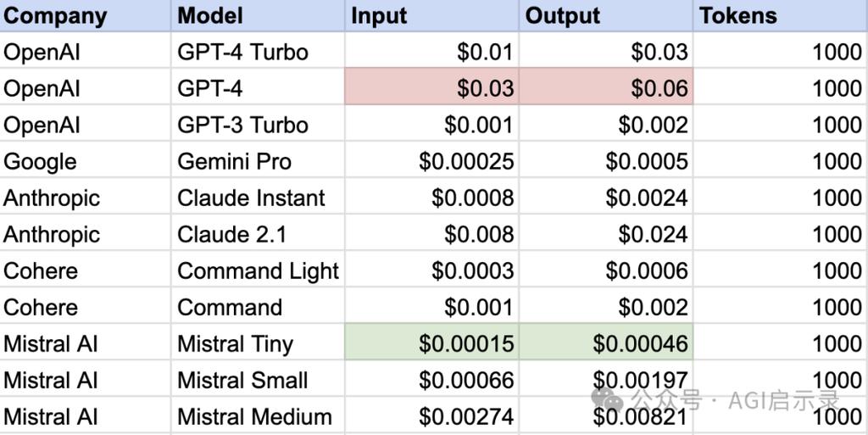Image resolution: width=868 pixels, height=435 pixels.
Task: Click the Claude 2.1 model cell
Action: [258, 232]
